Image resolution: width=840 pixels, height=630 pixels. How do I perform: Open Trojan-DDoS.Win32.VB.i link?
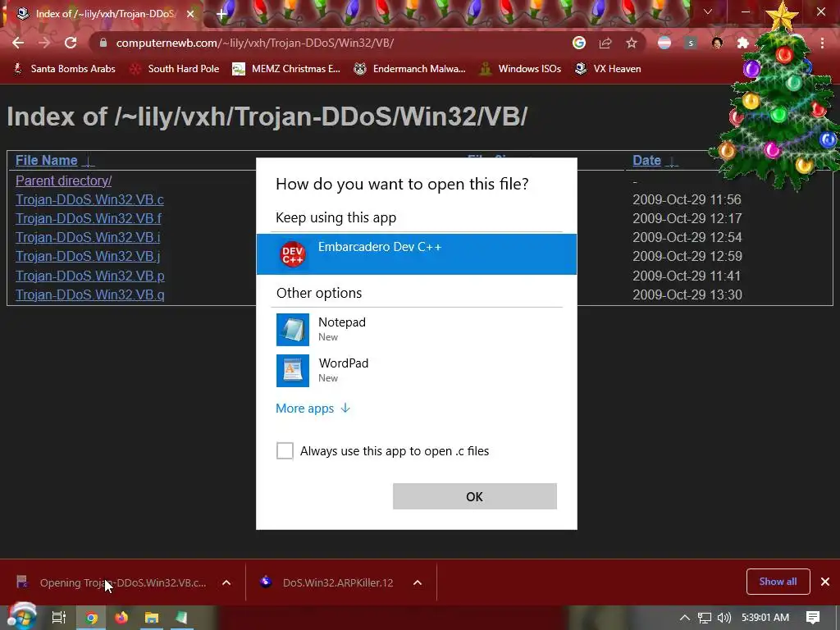coord(88,237)
